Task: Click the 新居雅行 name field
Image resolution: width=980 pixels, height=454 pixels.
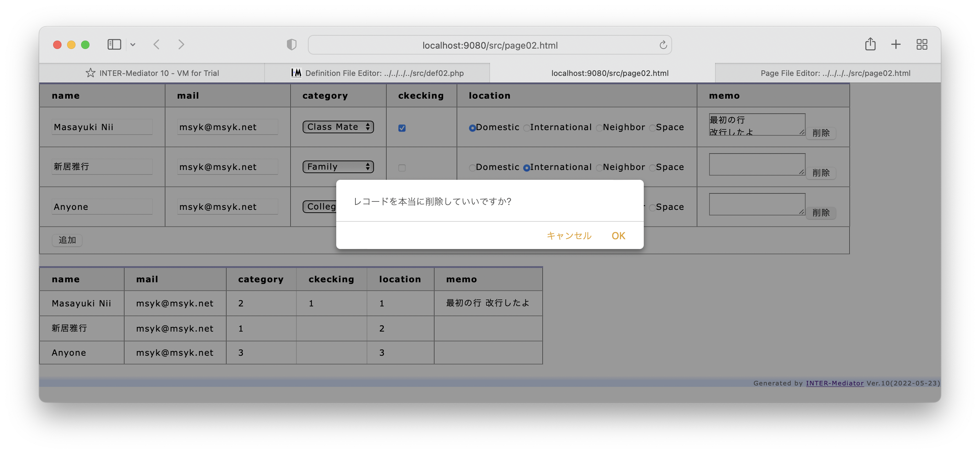Action: (102, 166)
